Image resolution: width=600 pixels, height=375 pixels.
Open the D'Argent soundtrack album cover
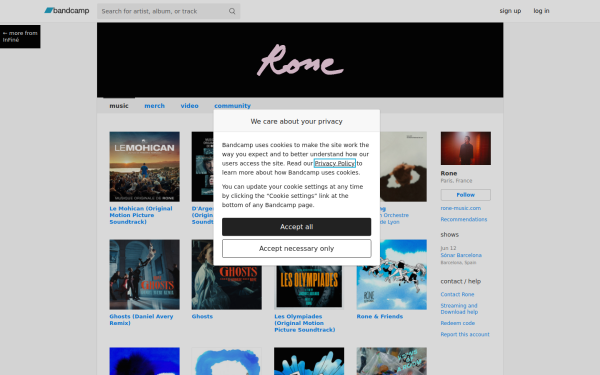coord(202,167)
